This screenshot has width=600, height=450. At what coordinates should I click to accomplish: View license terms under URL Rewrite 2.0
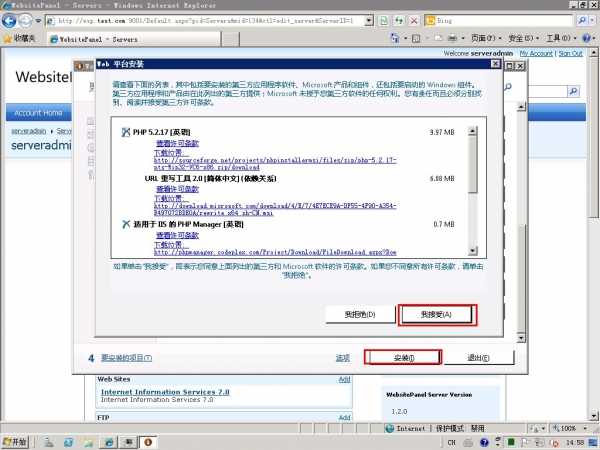pos(177,189)
